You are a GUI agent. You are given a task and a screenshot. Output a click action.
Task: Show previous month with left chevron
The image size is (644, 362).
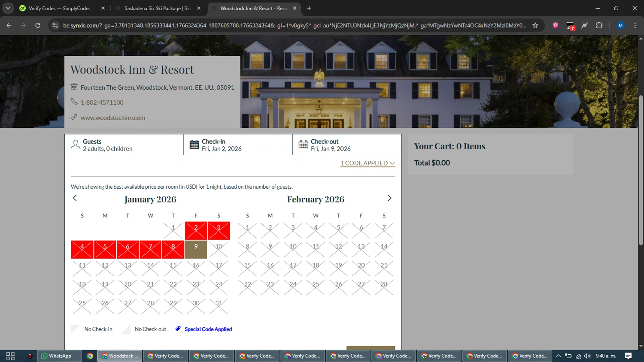tap(75, 198)
